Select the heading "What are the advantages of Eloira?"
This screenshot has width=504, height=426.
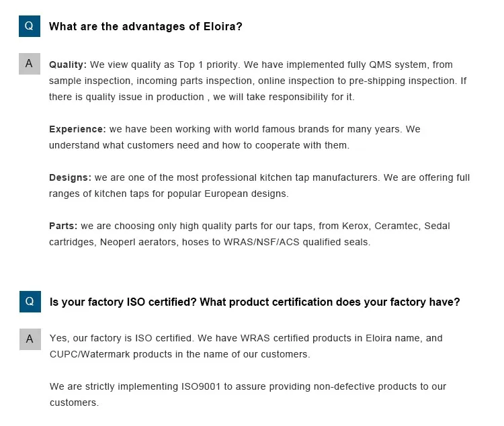146,27
